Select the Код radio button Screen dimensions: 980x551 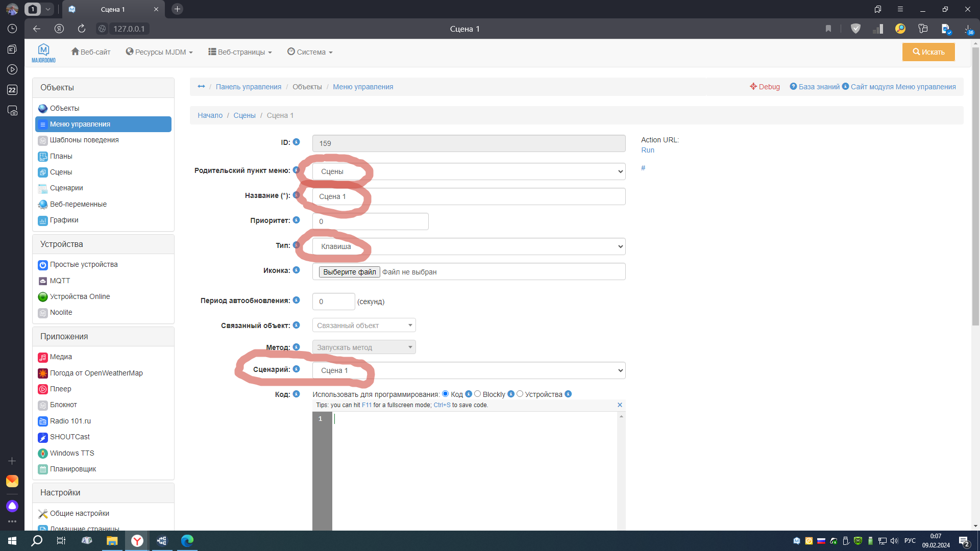[x=445, y=394]
